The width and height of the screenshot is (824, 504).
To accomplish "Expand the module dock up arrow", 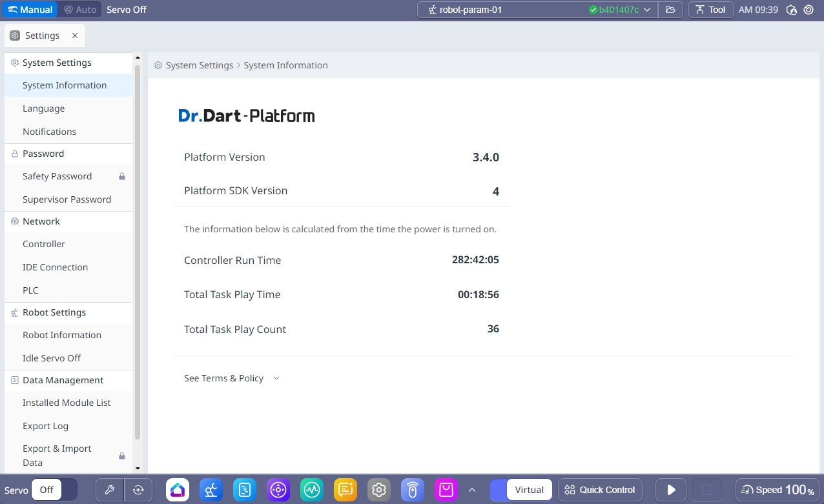I will [x=472, y=490].
